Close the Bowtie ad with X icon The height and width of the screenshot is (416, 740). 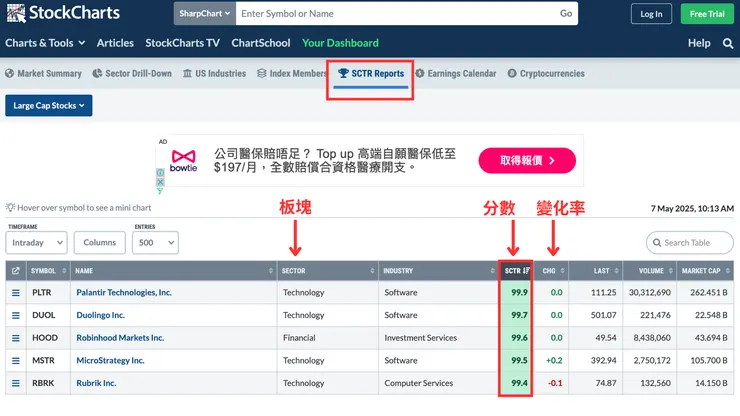160,182
